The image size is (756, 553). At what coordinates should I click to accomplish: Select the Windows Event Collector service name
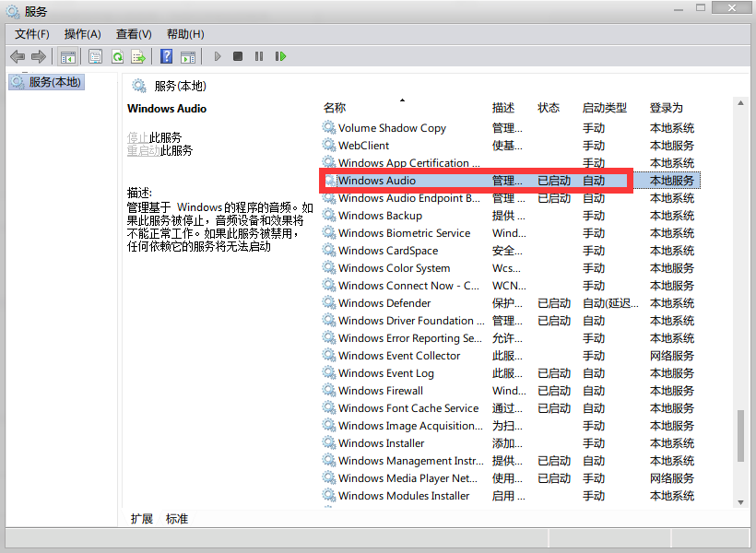point(399,356)
